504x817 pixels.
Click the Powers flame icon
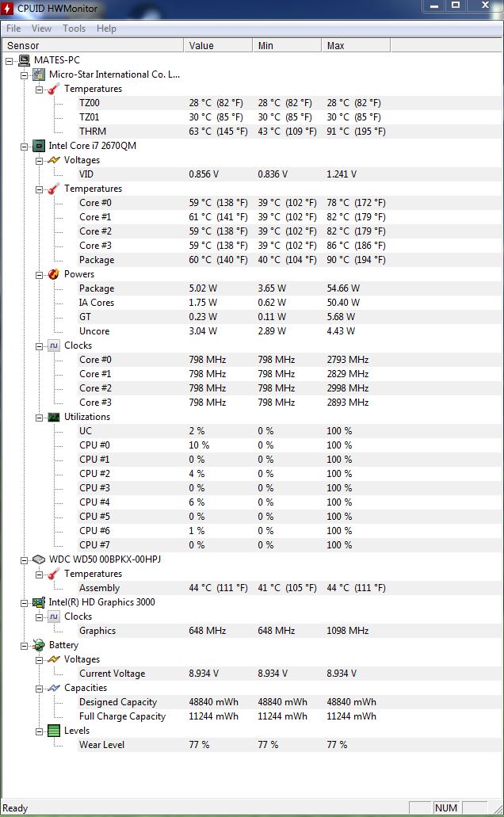pyautogui.click(x=53, y=274)
